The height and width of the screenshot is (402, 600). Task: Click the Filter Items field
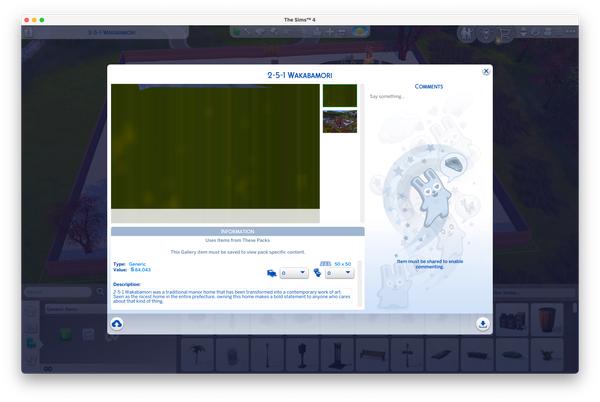534,293
